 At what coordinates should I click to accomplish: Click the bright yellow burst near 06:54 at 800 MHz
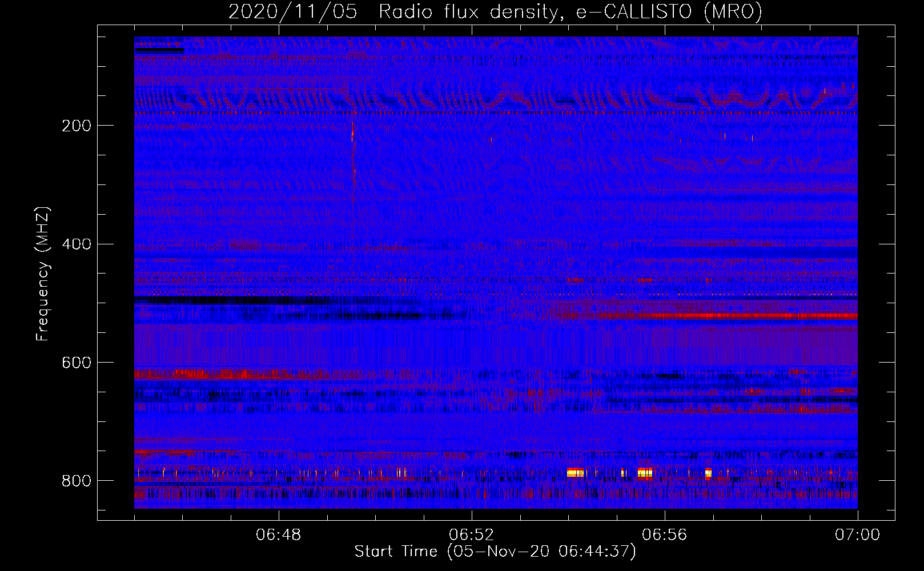[x=575, y=473]
